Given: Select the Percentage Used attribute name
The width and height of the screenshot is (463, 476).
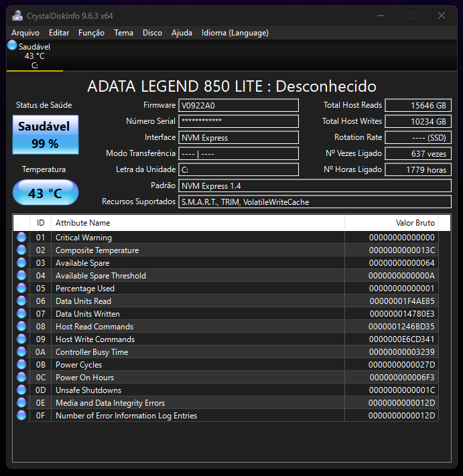Looking at the screenshot, I should [x=85, y=289].
